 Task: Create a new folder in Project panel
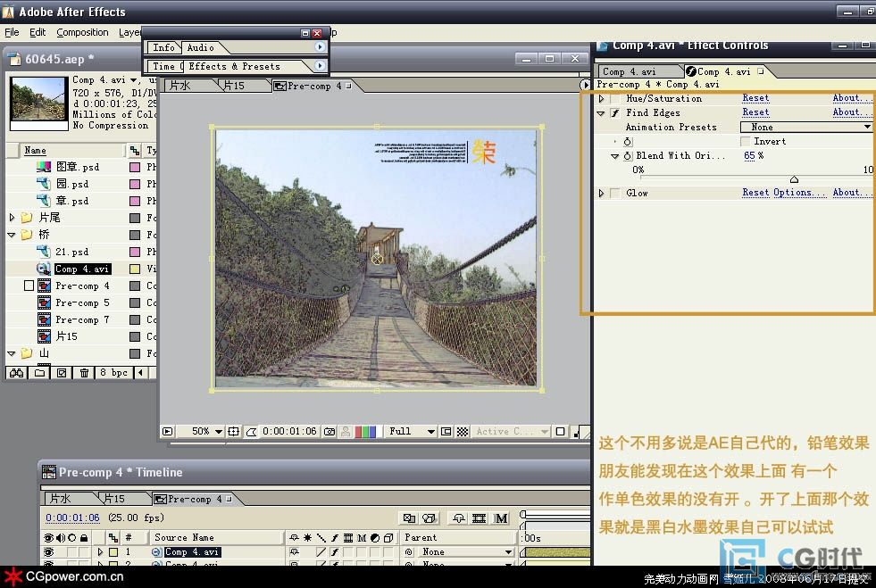coord(39,373)
